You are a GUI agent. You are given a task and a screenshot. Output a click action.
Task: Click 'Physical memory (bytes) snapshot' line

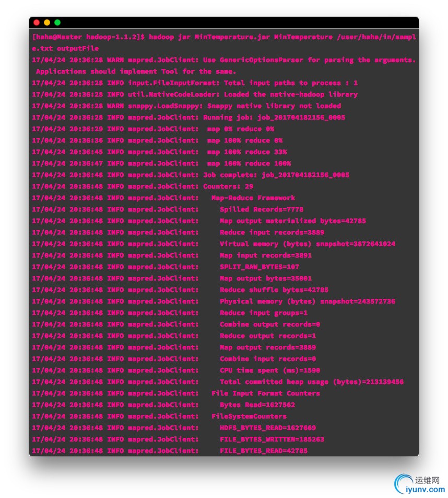pyautogui.click(x=214, y=302)
